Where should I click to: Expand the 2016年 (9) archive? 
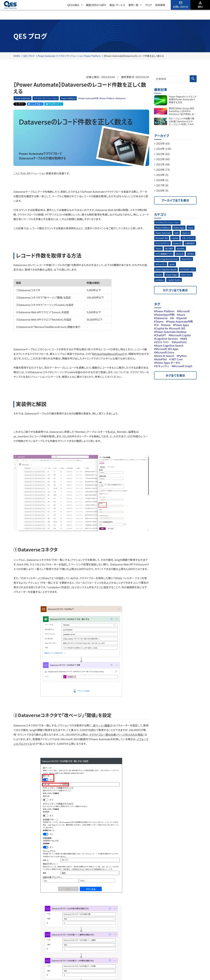click(x=161, y=191)
